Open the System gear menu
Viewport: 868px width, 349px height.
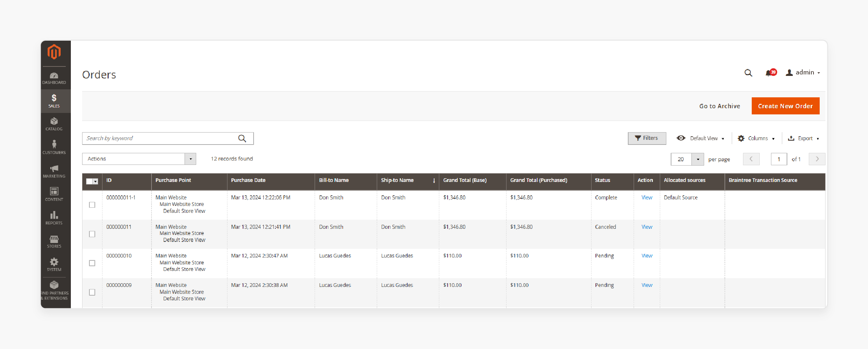click(x=54, y=265)
